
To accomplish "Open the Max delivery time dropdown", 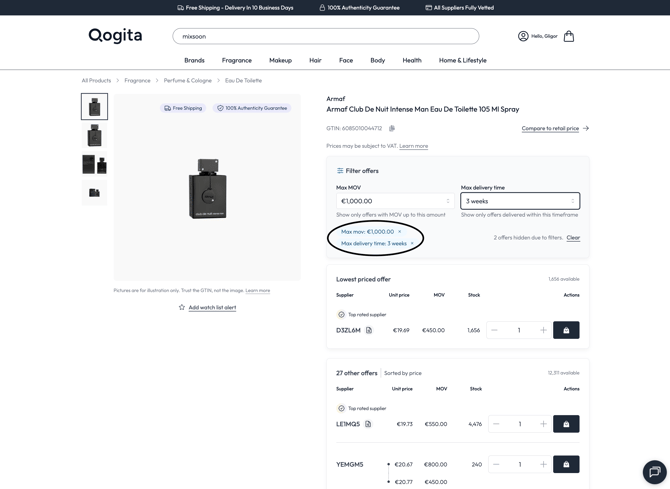I will [519, 201].
